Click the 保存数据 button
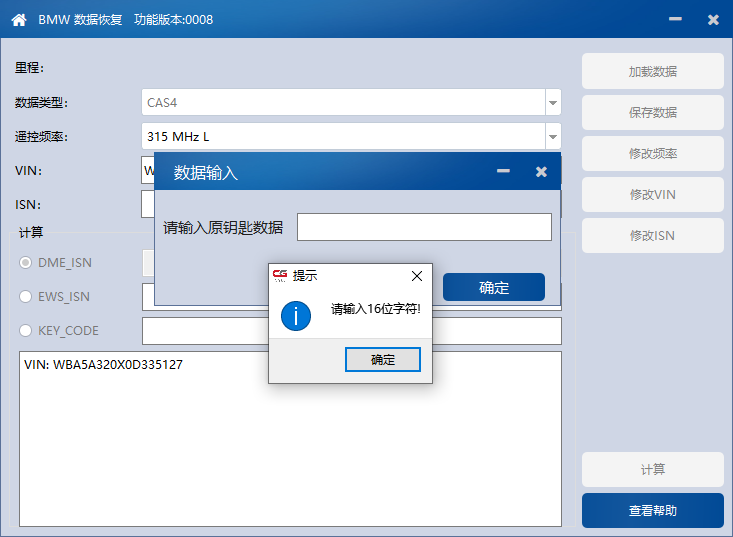 point(653,112)
